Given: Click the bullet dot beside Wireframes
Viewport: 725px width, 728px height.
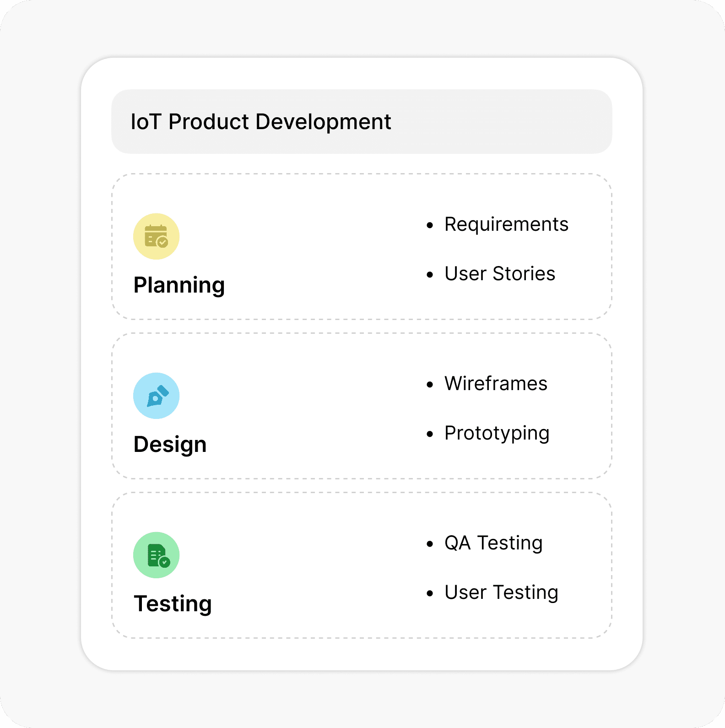Looking at the screenshot, I should [429, 385].
